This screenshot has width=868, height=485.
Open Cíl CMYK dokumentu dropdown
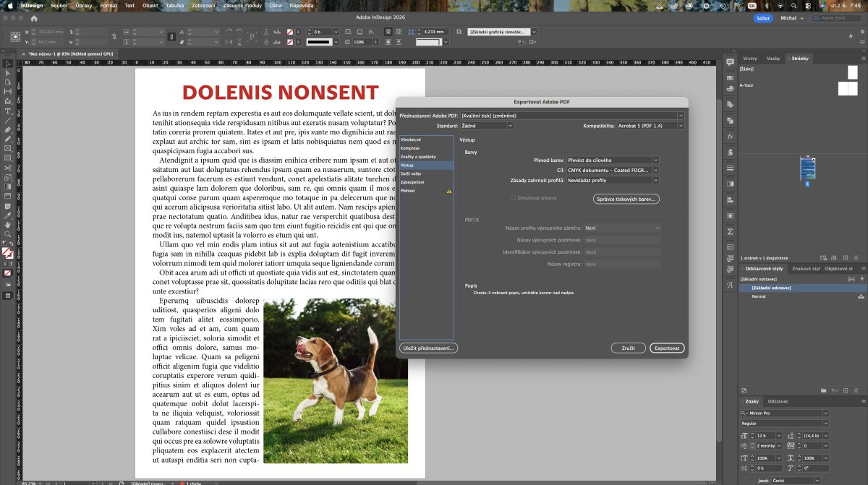click(613, 170)
